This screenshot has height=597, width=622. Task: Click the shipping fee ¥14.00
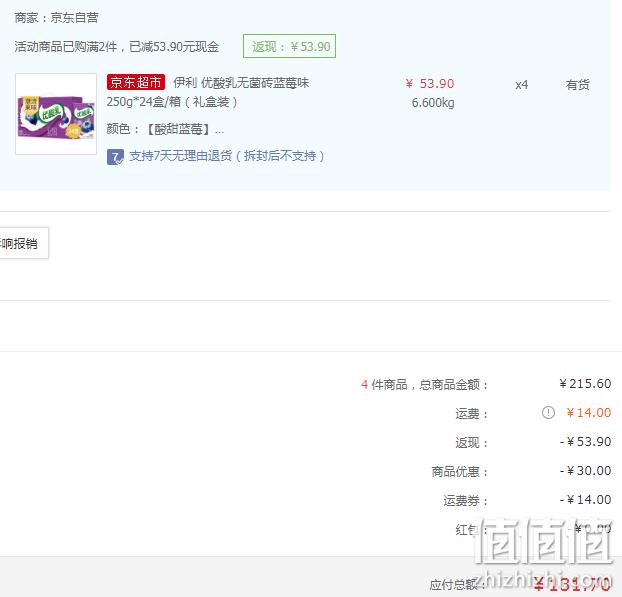pyautogui.click(x=589, y=413)
